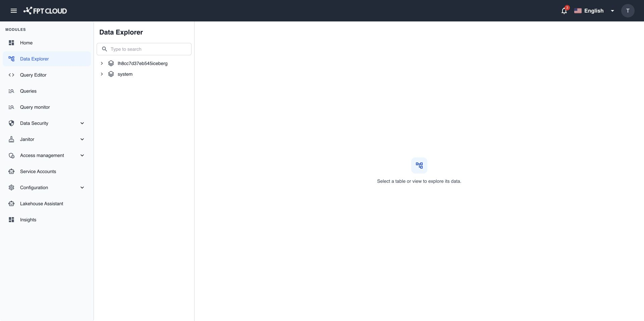Open the Query monitor module
644x321 pixels.
47,107
